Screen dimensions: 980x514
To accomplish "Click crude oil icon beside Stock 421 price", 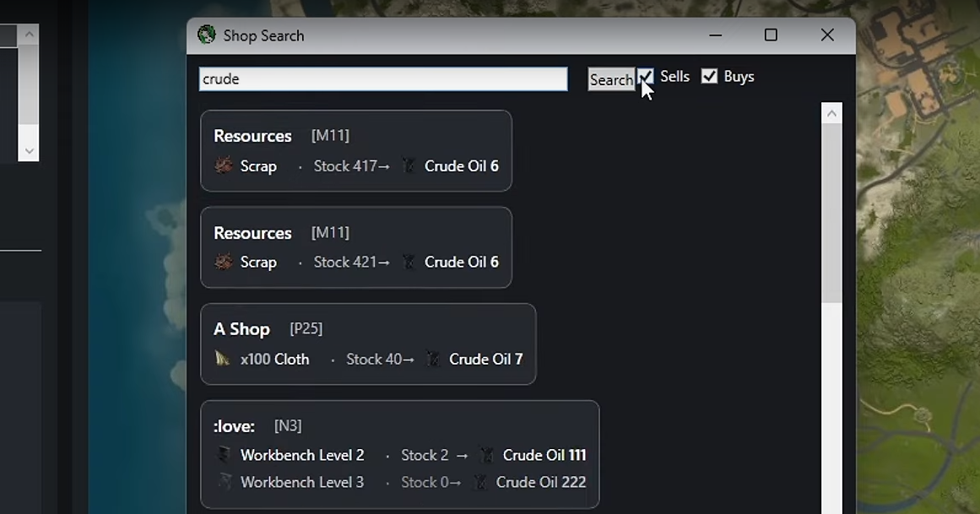I will (409, 262).
